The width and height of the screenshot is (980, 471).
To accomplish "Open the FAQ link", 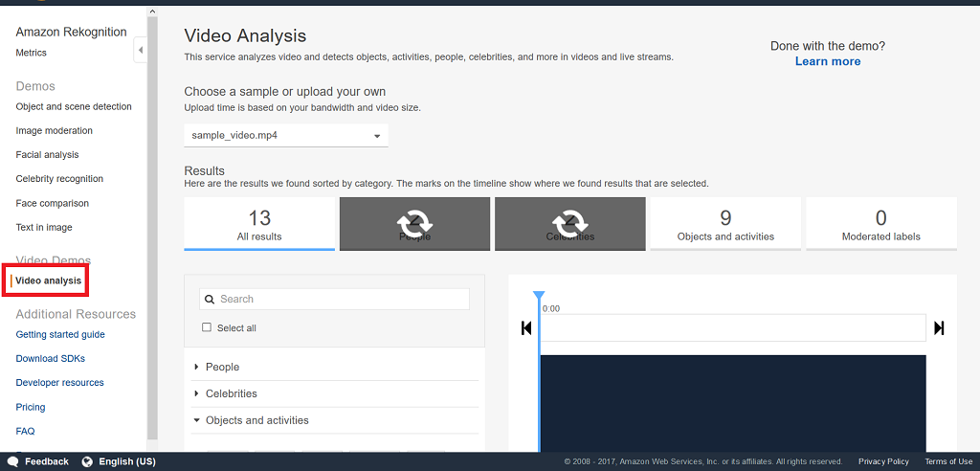I will point(25,431).
